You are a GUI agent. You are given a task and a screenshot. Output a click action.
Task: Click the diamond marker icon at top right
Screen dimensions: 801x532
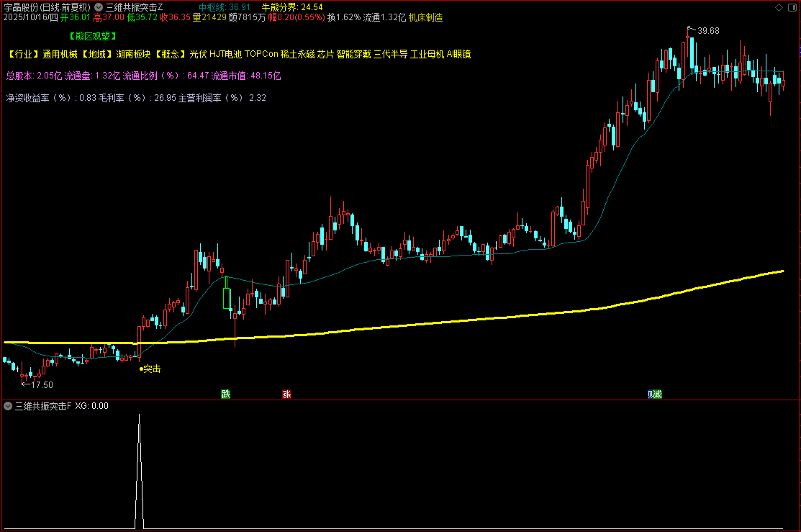779,7
